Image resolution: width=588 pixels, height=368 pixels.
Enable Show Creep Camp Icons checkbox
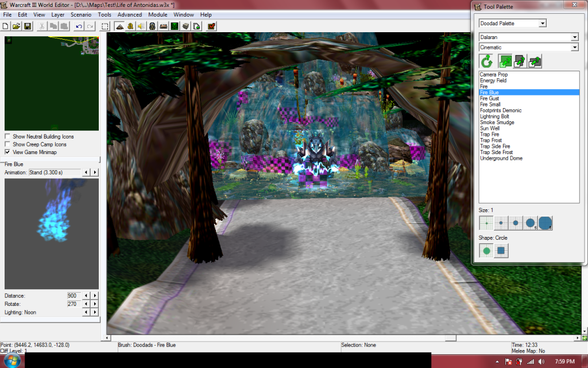click(x=7, y=144)
